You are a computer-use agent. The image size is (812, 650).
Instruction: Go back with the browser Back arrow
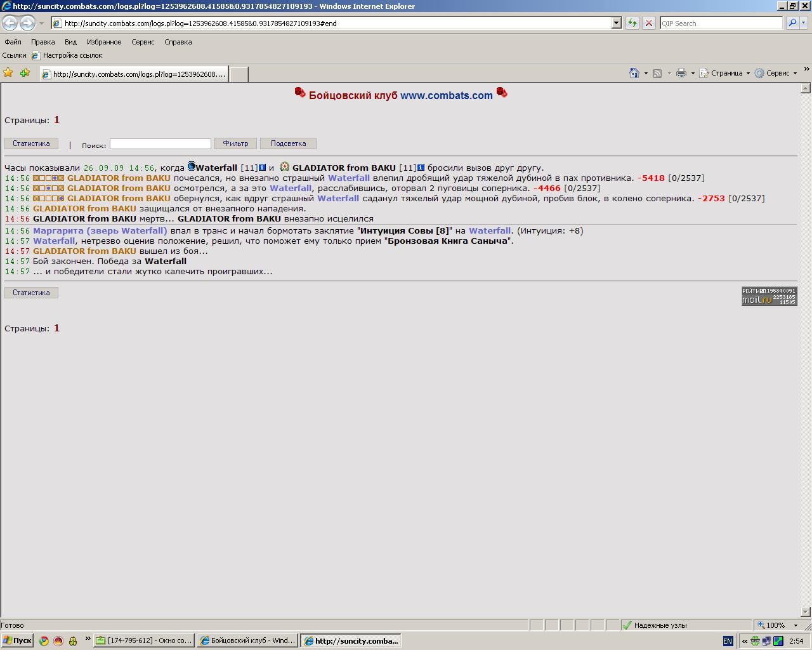tap(10, 23)
